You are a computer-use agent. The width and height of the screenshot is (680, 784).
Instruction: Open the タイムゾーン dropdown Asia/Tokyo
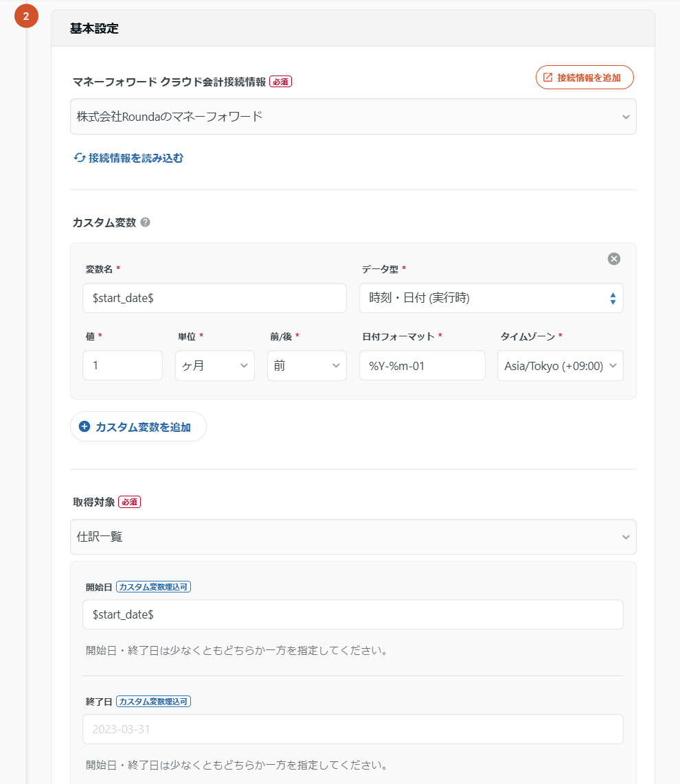coord(560,366)
